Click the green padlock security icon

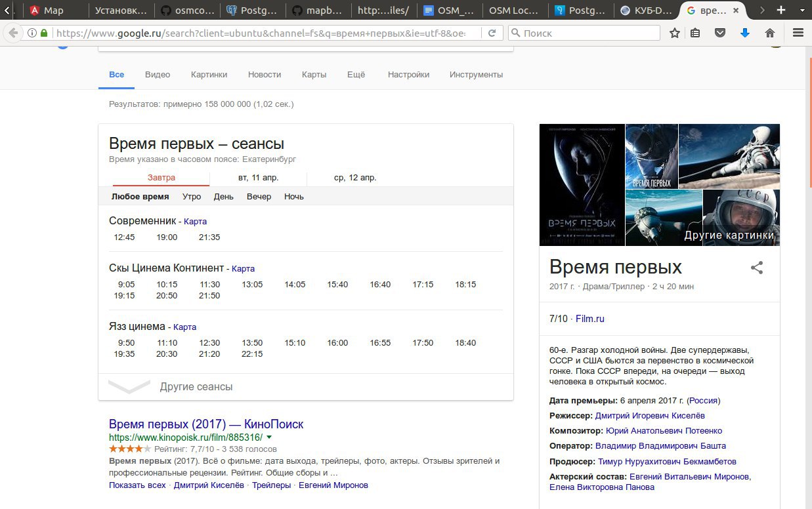(x=44, y=33)
